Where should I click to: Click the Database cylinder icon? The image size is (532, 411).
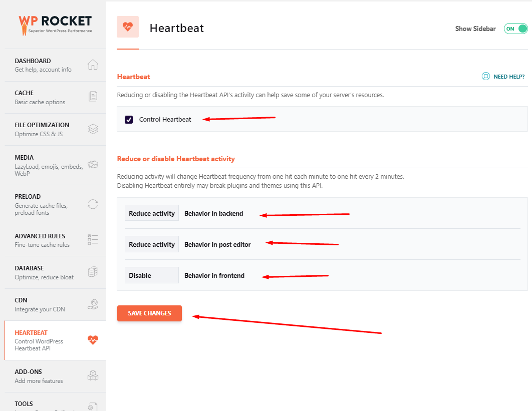pyautogui.click(x=93, y=272)
